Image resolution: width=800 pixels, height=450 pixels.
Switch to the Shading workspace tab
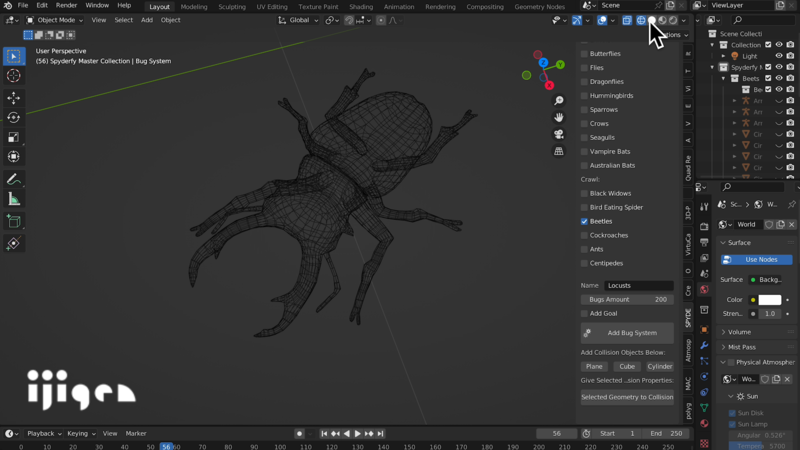[x=361, y=7]
